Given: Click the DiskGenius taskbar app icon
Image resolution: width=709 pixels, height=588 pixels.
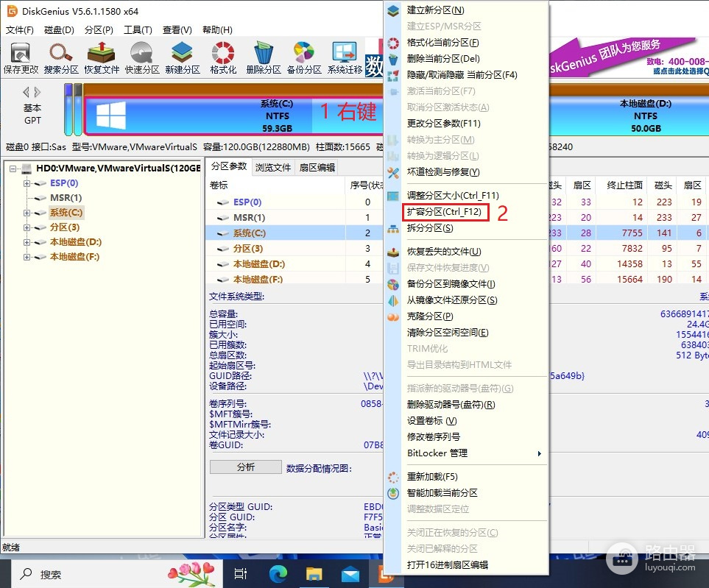Looking at the screenshot, I should pyautogui.click(x=386, y=574).
